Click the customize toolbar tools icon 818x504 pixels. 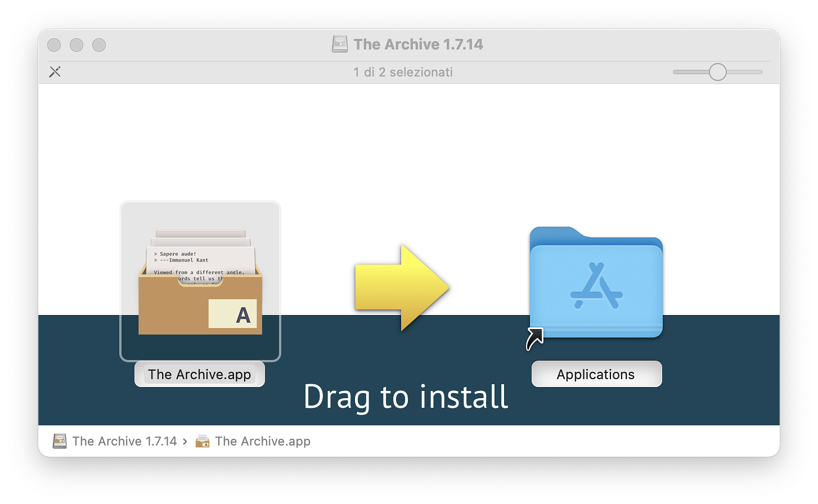click(x=55, y=72)
